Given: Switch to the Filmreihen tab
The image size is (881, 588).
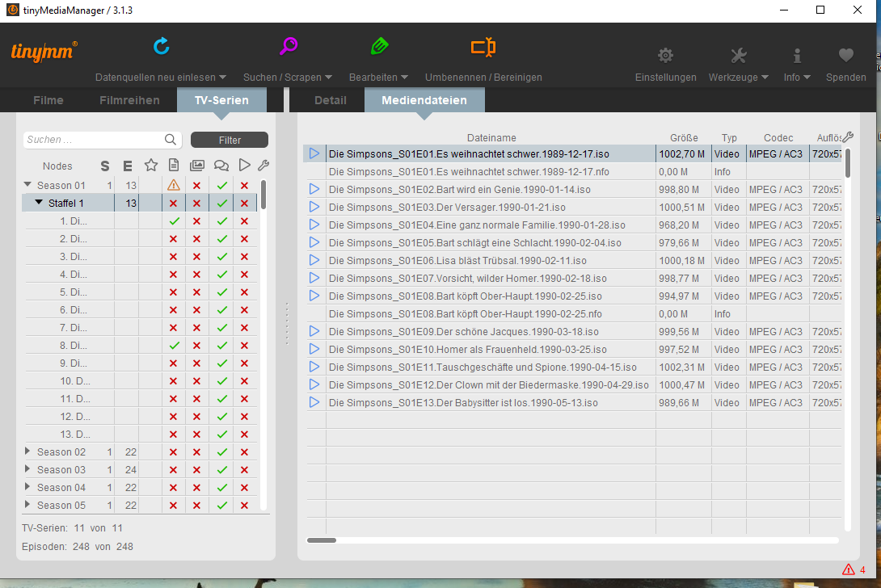Looking at the screenshot, I should (130, 100).
